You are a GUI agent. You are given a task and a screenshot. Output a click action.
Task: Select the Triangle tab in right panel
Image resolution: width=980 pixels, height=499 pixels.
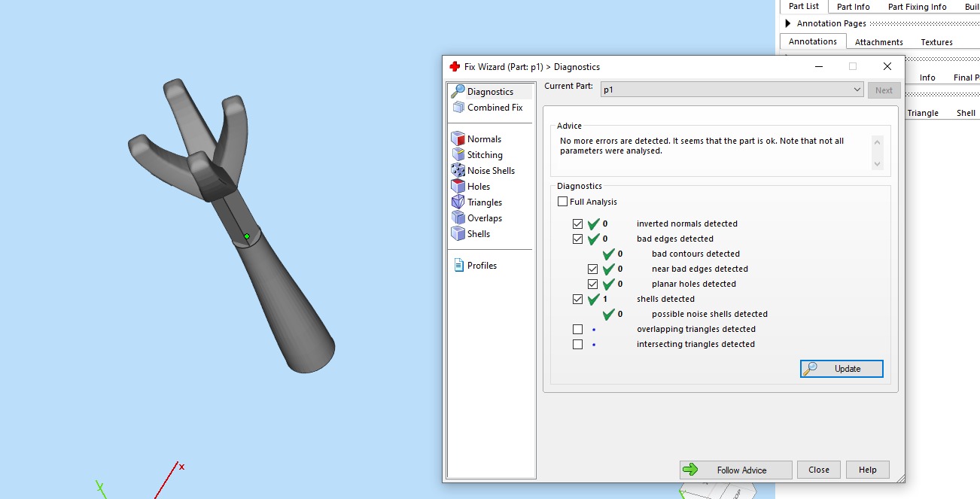pyautogui.click(x=923, y=113)
